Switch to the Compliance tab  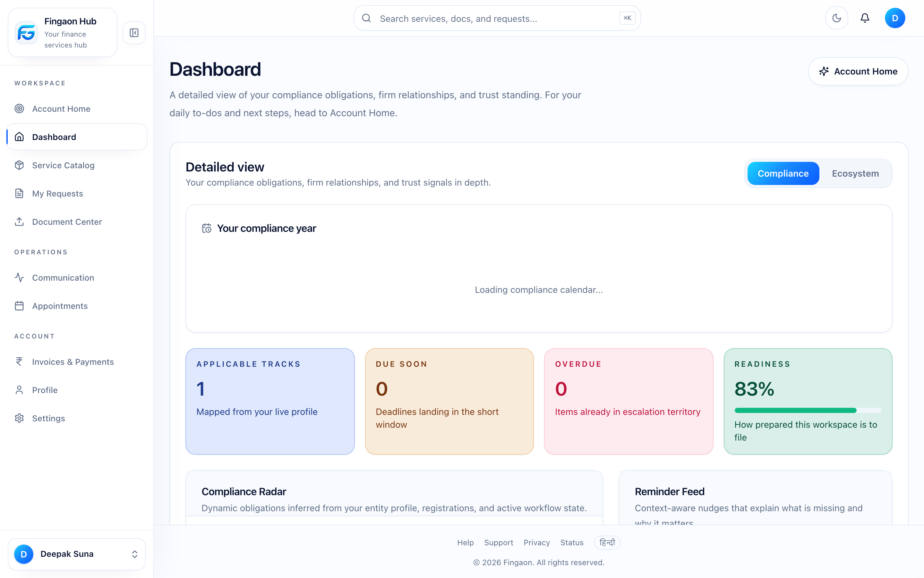point(783,173)
